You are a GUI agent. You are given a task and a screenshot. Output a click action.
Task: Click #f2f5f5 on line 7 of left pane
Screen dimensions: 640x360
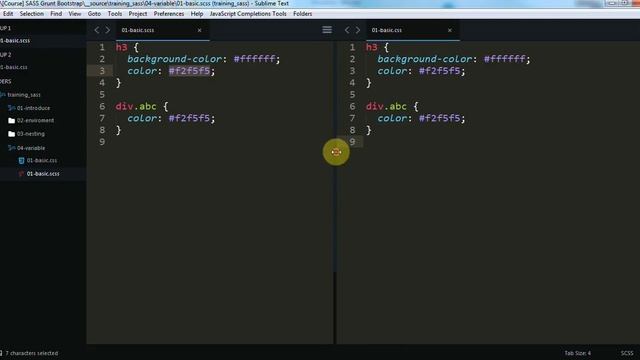tap(189, 118)
